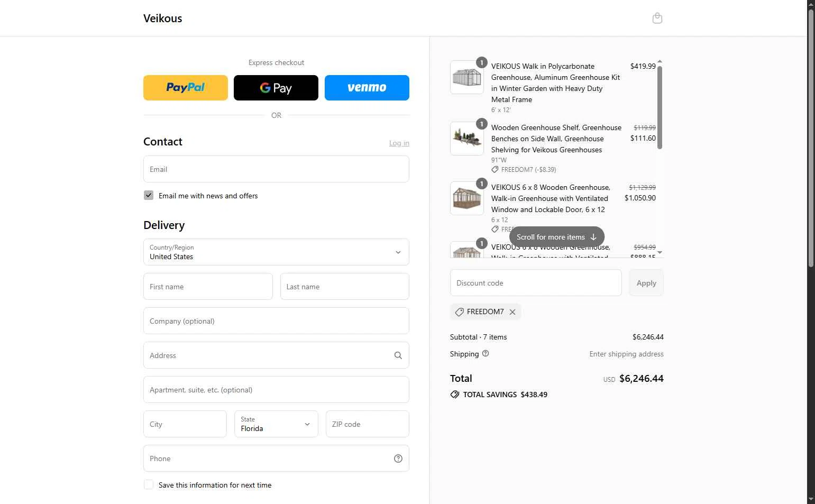This screenshot has height=504, width=815.
Task: Open the Country/Region dropdown
Action: [x=276, y=252]
